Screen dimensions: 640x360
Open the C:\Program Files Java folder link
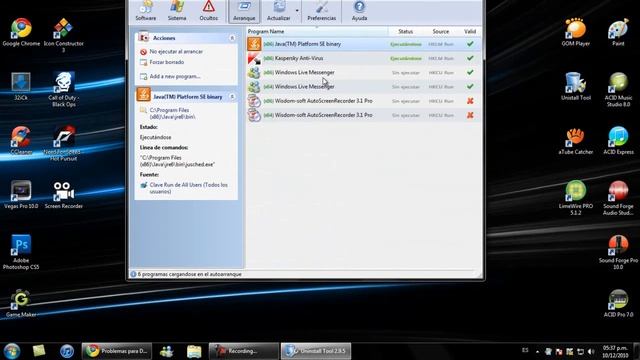pos(172,113)
